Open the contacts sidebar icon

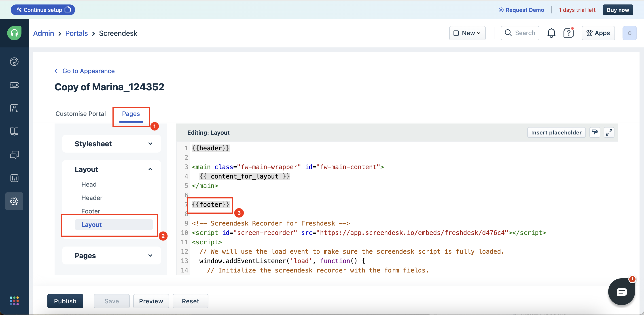point(14,108)
